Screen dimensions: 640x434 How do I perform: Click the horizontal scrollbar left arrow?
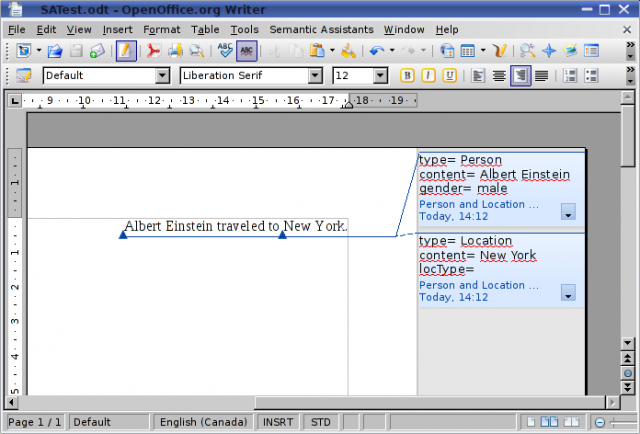pos(11,403)
